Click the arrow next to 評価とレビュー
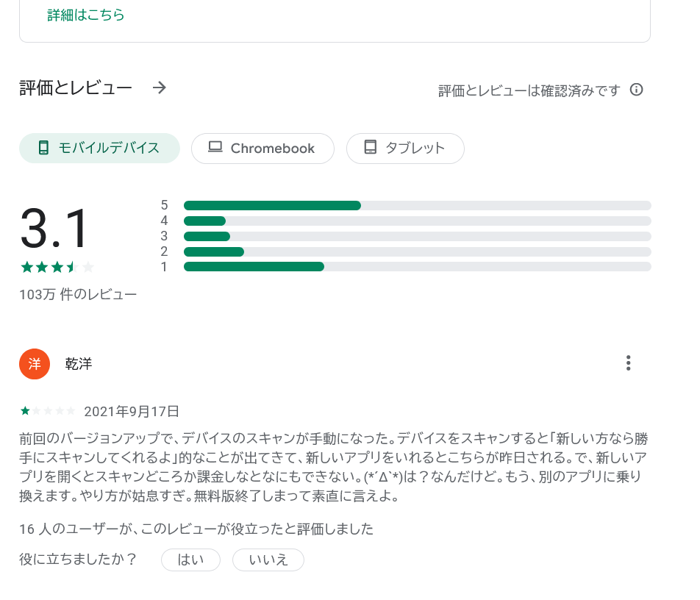The image size is (700, 600). point(160,88)
